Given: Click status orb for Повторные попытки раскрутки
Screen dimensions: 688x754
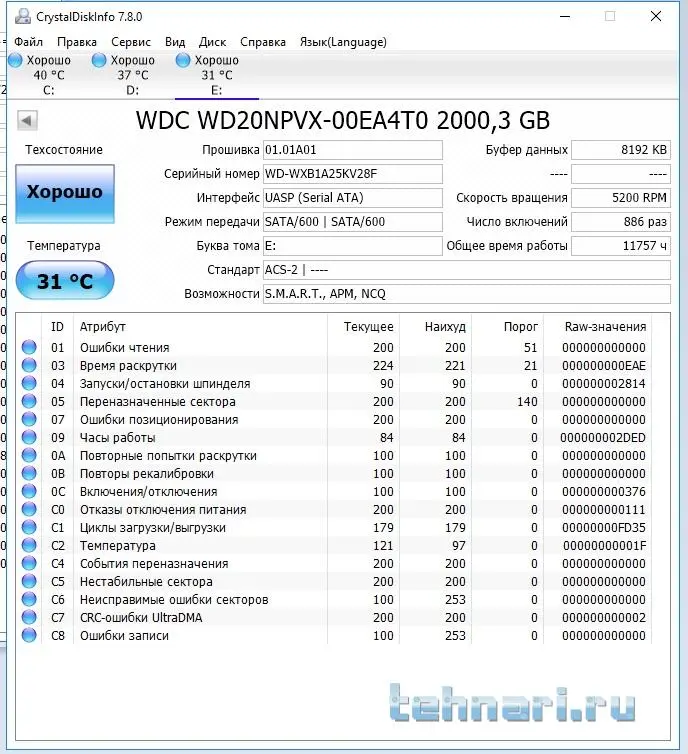Looking at the screenshot, I should [x=29, y=455].
